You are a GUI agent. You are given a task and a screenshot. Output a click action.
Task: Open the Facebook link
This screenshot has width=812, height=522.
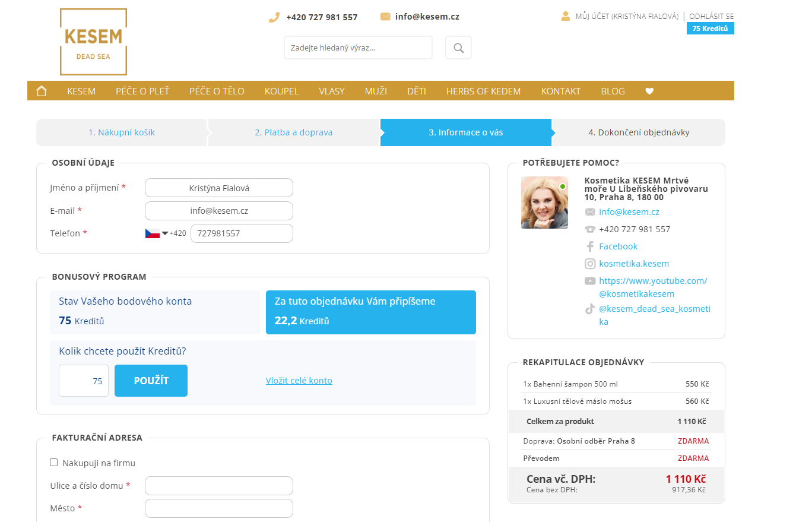[618, 246]
